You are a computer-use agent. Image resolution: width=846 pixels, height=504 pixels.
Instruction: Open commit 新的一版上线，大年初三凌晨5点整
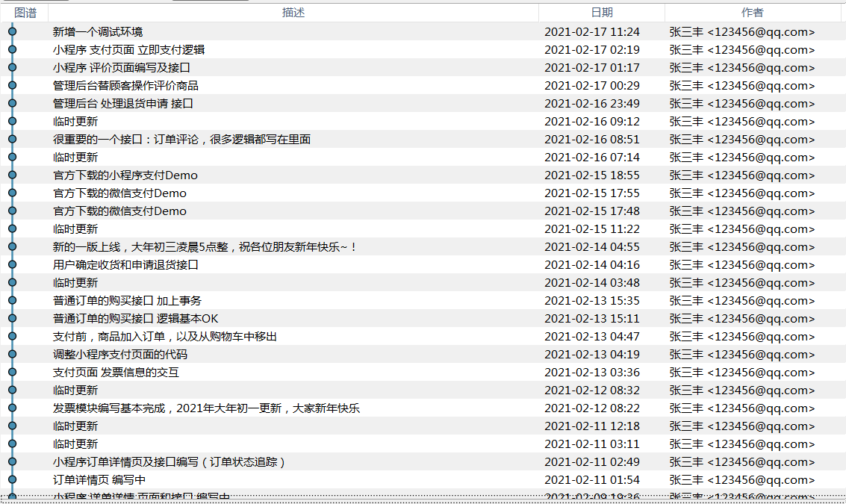click(205, 247)
